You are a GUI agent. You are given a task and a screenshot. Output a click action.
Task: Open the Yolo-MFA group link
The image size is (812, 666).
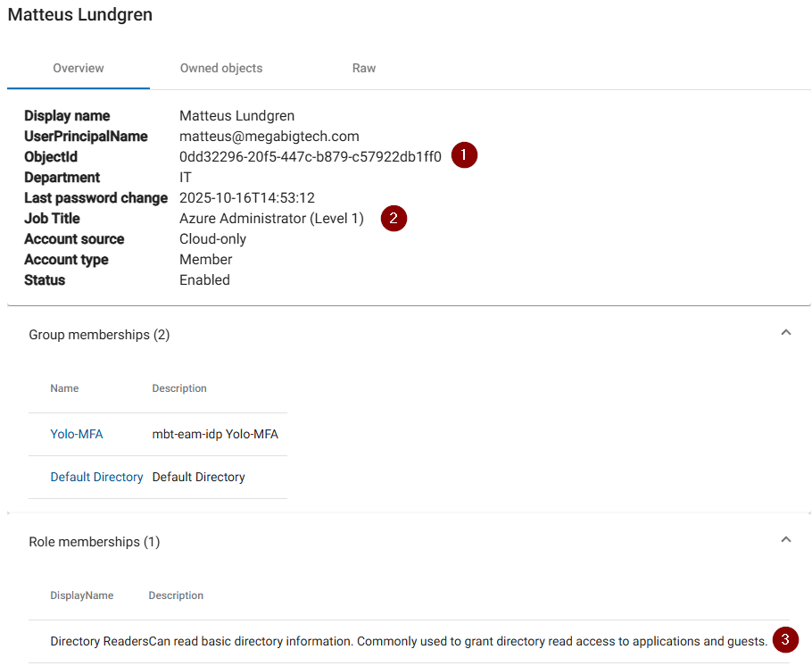click(77, 434)
